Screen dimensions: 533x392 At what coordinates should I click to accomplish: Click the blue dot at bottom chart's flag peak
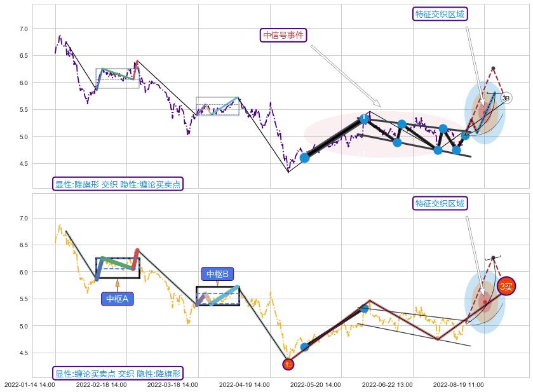[364, 309]
